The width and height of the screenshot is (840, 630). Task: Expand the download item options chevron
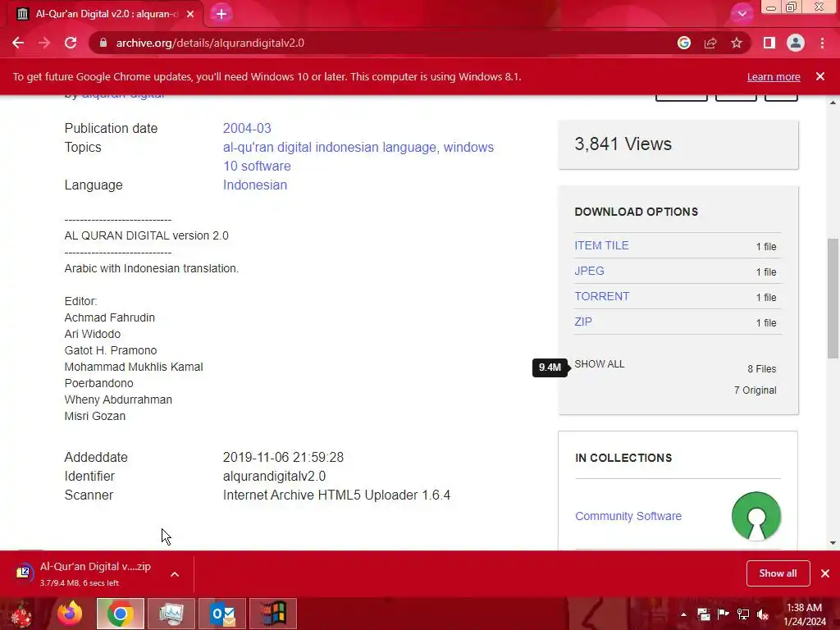(175, 573)
